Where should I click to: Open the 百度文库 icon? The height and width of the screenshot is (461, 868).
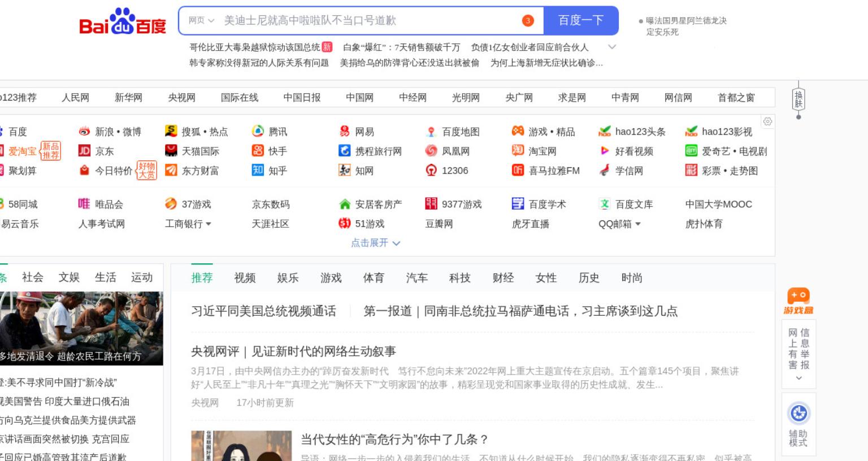tap(604, 204)
